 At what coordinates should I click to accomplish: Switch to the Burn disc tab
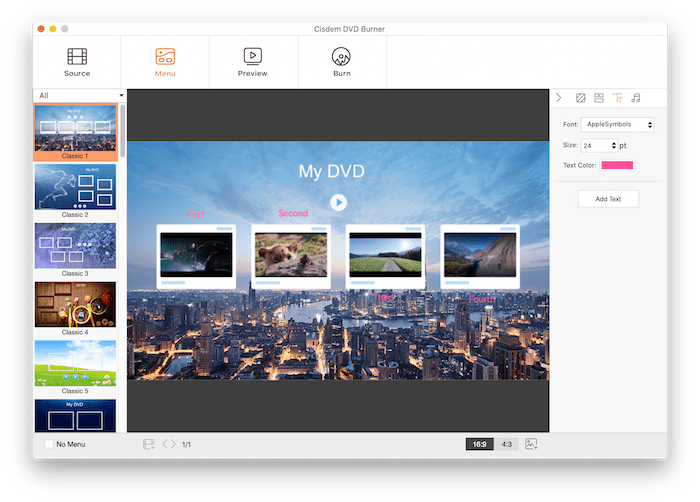(342, 61)
